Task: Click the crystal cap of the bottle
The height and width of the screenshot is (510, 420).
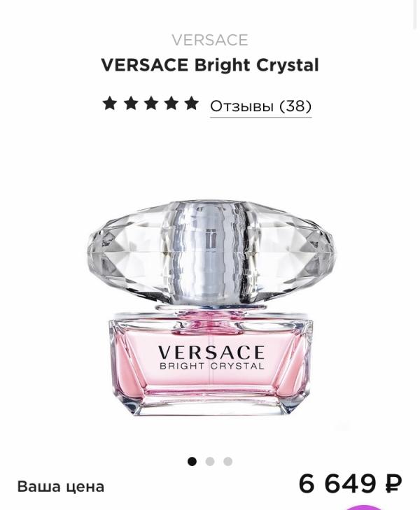Action: click(211, 252)
